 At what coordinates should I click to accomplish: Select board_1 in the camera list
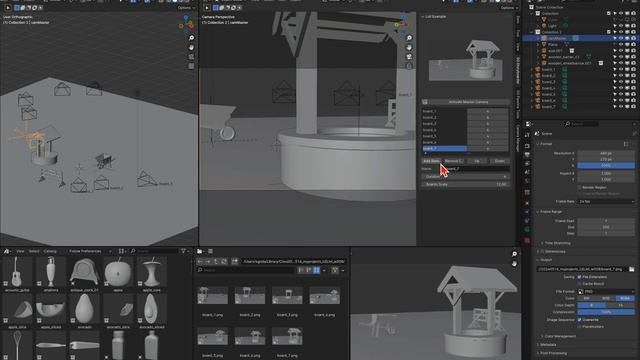tap(444, 111)
